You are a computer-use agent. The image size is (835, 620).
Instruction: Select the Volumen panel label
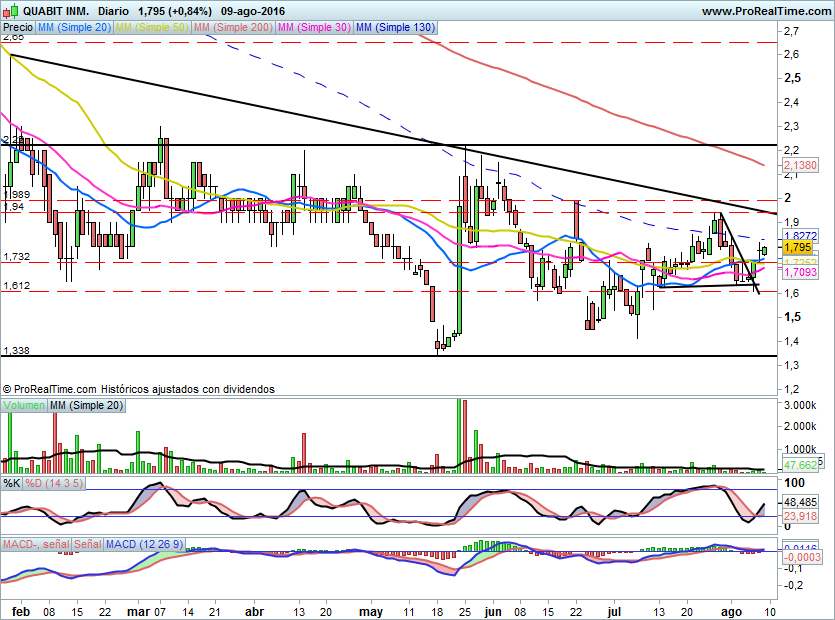point(24,405)
